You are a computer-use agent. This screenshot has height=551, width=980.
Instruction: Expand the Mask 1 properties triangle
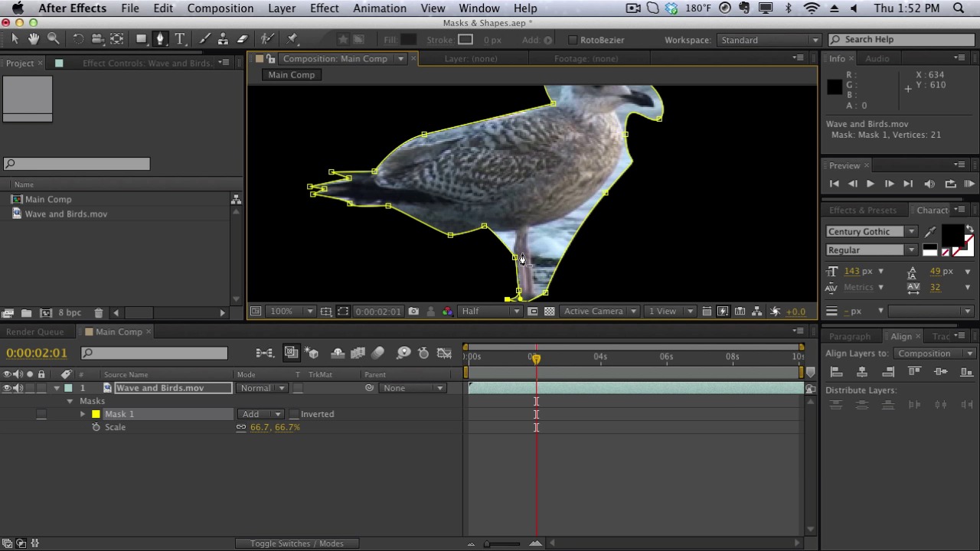click(83, 414)
